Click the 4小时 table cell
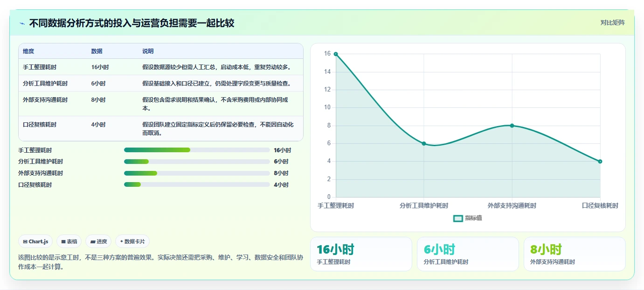644x290 pixels. [x=98, y=125]
